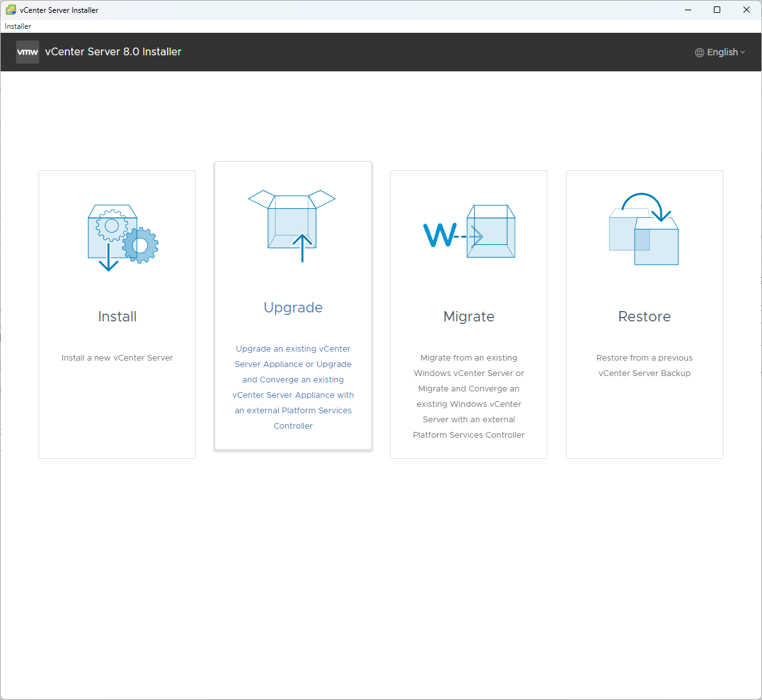Click Restore from previous backup description
The width and height of the screenshot is (762, 700).
click(644, 365)
